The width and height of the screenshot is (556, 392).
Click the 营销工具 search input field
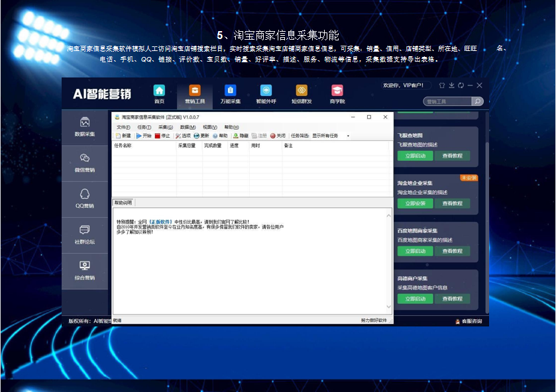click(448, 102)
